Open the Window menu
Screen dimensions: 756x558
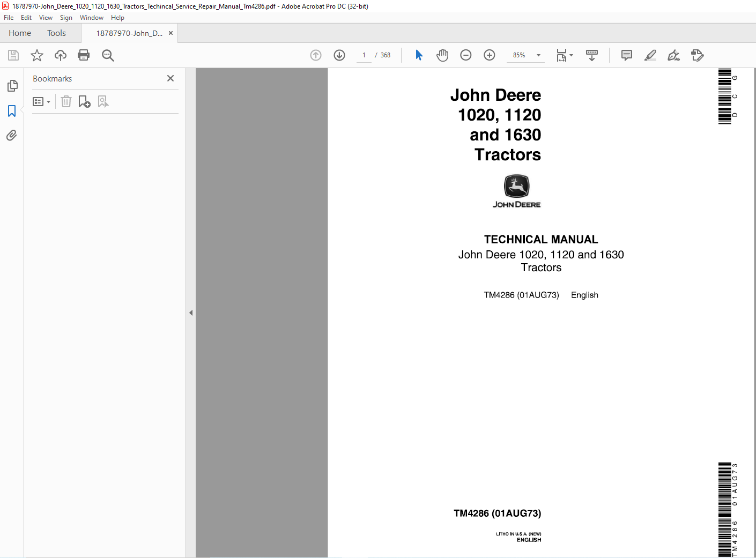92,18
